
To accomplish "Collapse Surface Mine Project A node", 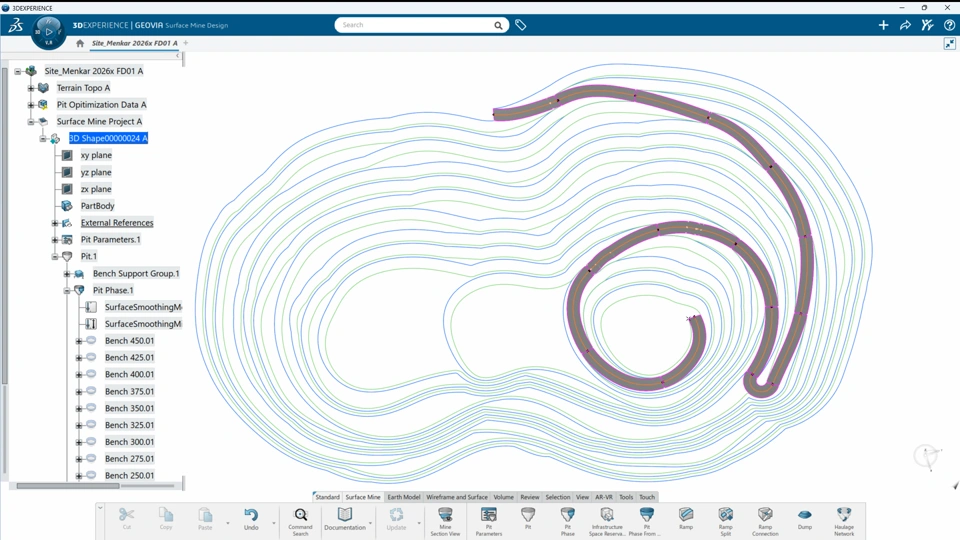I will tap(31, 122).
